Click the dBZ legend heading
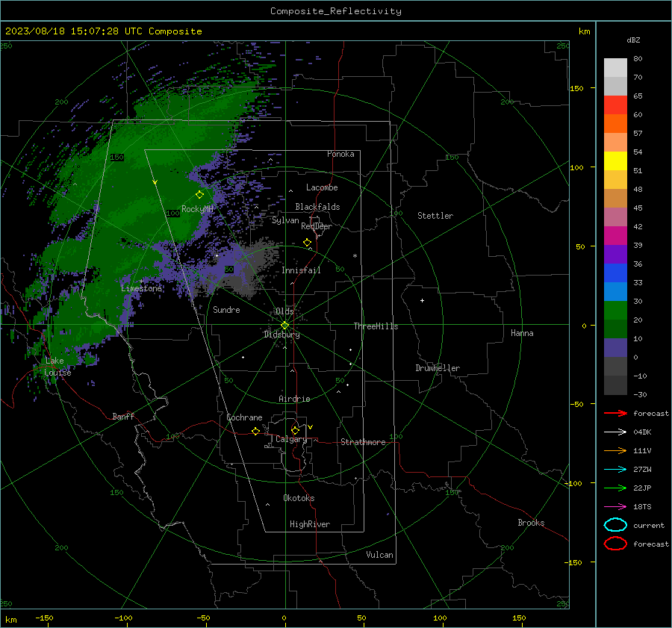This screenshot has height=628, width=672. click(x=633, y=40)
